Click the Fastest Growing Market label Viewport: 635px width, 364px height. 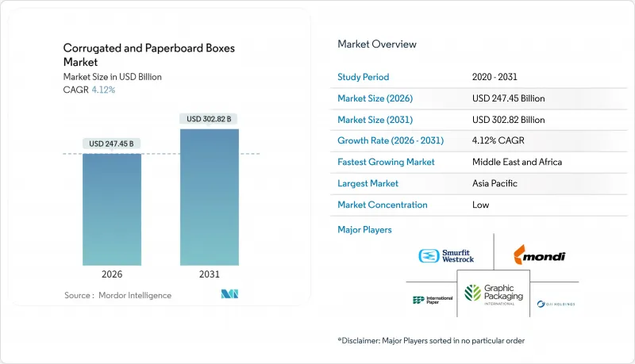[x=386, y=162]
